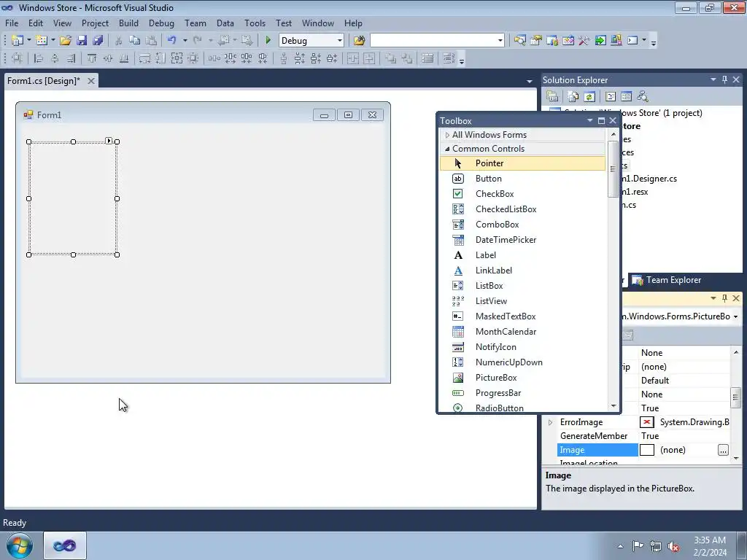Click the Align Tops layout icon
This screenshot has width=747, height=560.
[91, 58]
